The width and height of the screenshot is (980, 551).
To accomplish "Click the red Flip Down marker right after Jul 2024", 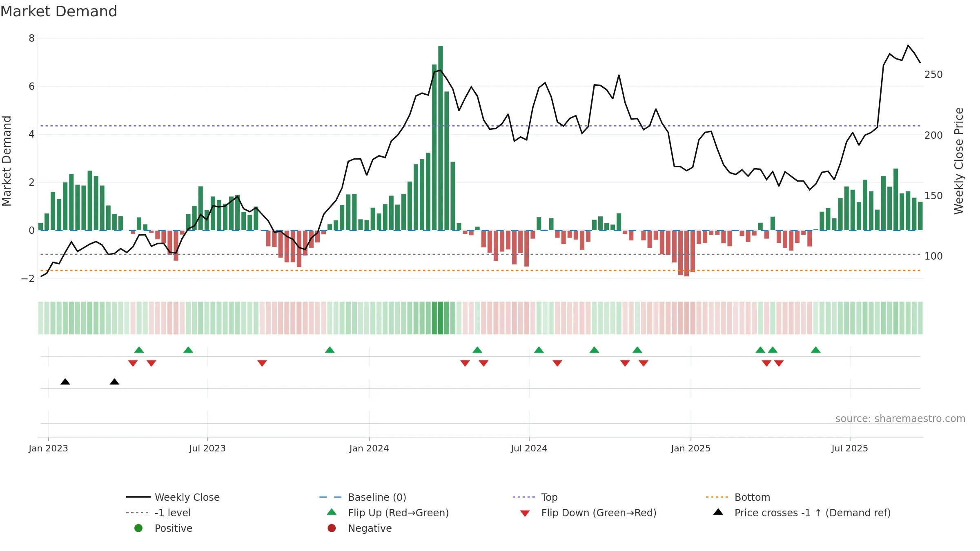I will [x=557, y=363].
